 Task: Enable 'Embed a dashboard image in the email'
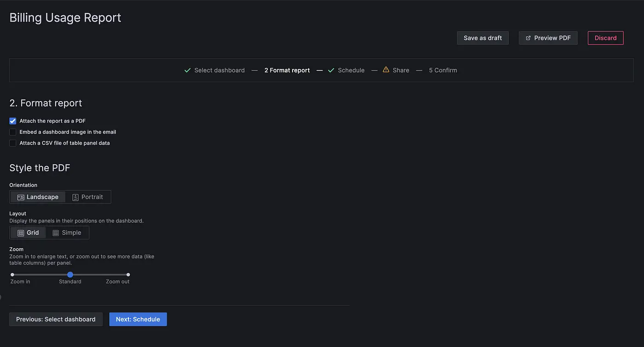[12, 132]
